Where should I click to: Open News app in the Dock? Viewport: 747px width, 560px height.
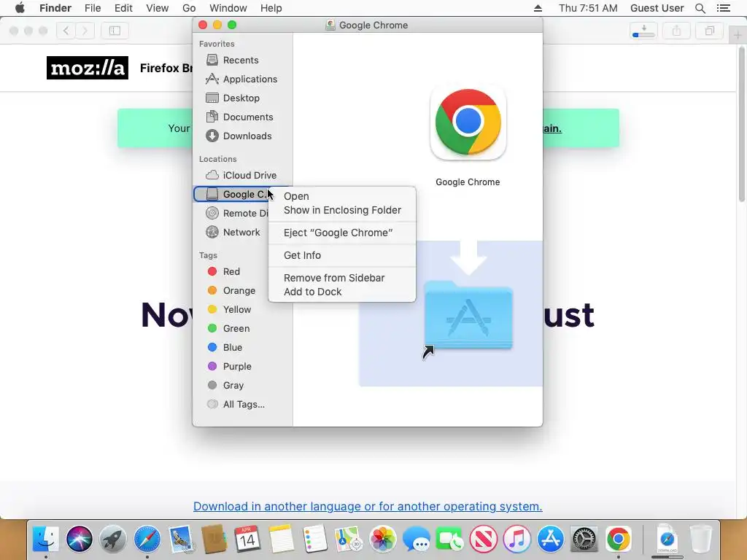pos(483,539)
